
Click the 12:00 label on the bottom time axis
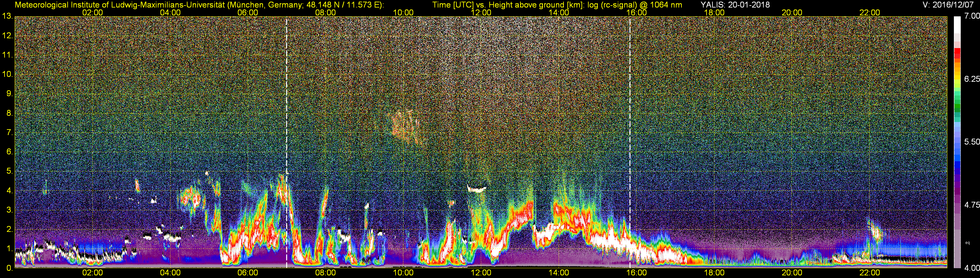click(481, 273)
